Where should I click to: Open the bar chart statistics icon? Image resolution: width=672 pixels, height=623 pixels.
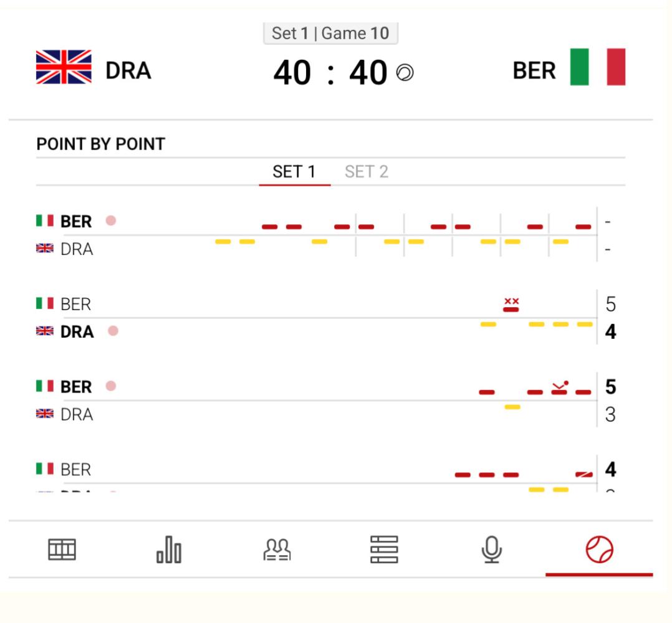coord(169,549)
